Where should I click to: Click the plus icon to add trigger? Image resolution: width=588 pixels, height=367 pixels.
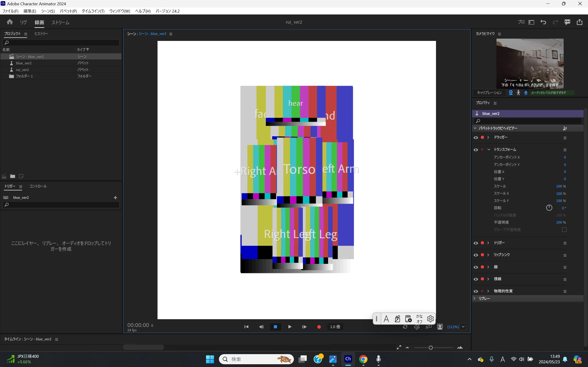tap(115, 198)
